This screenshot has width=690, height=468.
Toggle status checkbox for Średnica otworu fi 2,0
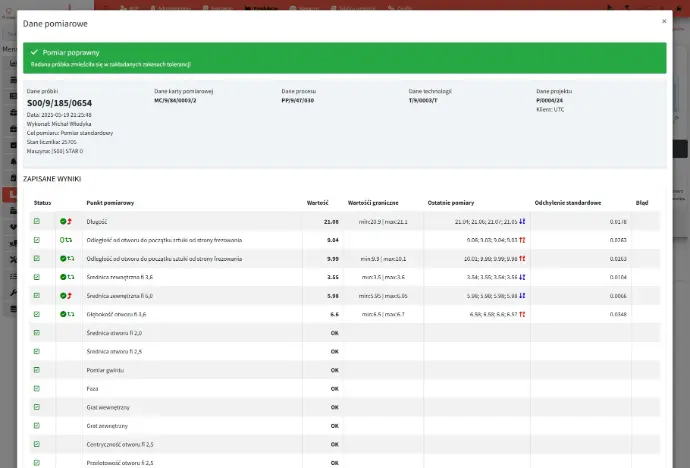click(37, 333)
